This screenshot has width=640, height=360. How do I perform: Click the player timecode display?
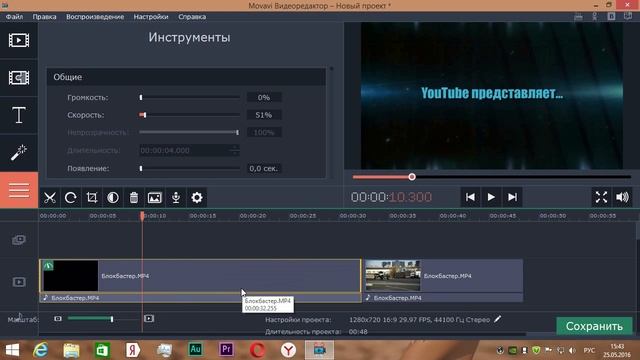coord(391,197)
